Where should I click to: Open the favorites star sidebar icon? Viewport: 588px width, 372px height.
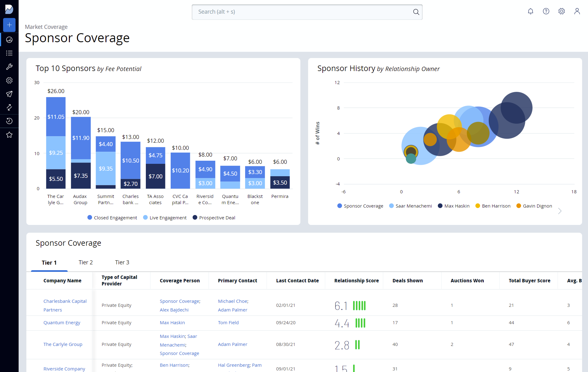[9, 135]
